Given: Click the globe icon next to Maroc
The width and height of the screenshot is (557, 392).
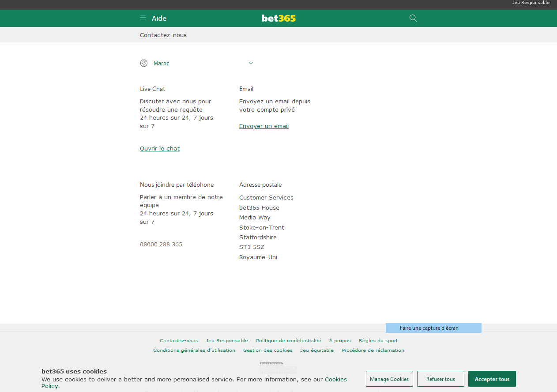Looking at the screenshot, I should pyautogui.click(x=144, y=63).
